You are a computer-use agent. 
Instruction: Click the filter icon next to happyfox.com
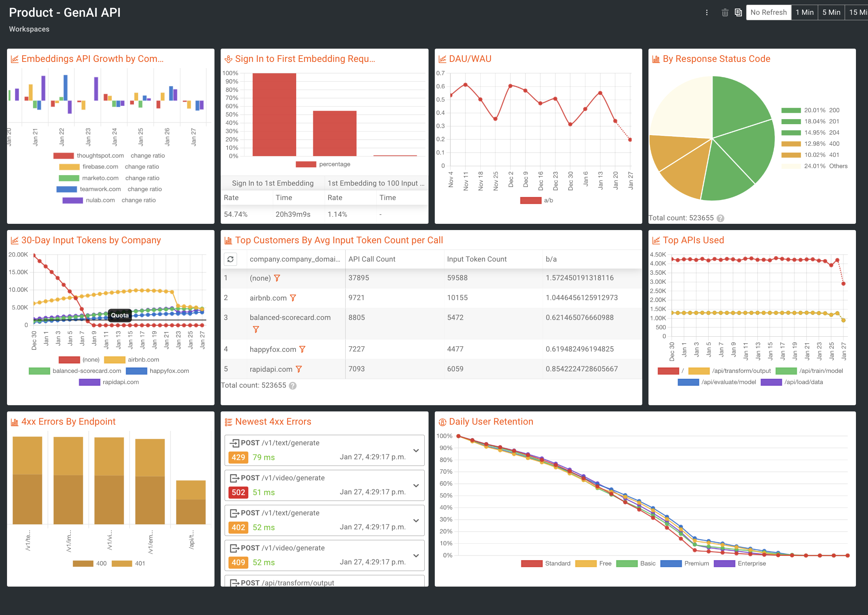pos(303,349)
